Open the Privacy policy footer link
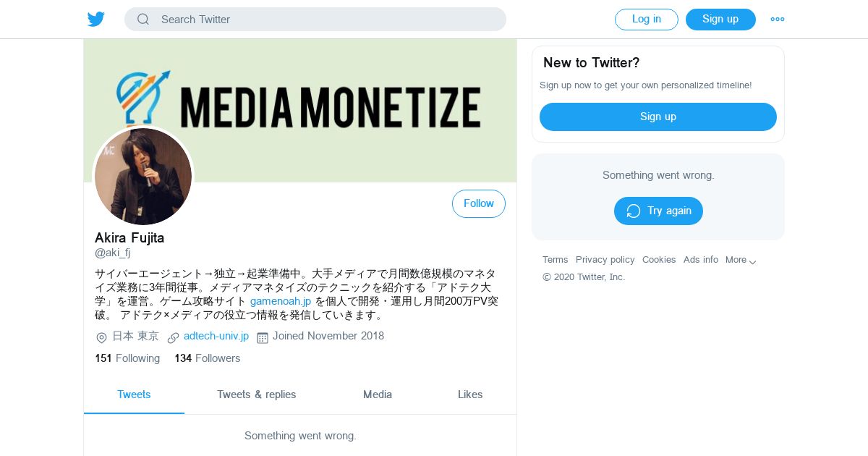Image resolution: width=868 pixels, height=456 pixels. pos(605,260)
